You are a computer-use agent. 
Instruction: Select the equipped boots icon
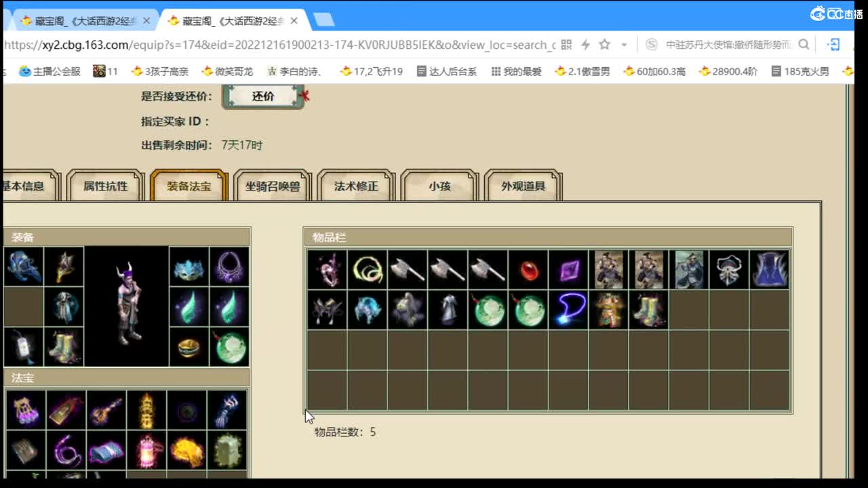64,347
